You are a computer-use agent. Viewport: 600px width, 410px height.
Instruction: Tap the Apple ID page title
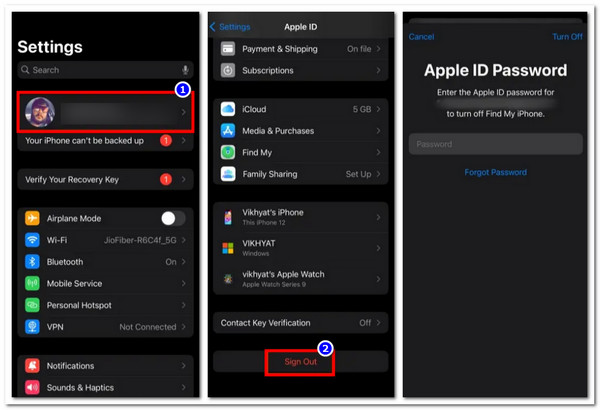300,27
